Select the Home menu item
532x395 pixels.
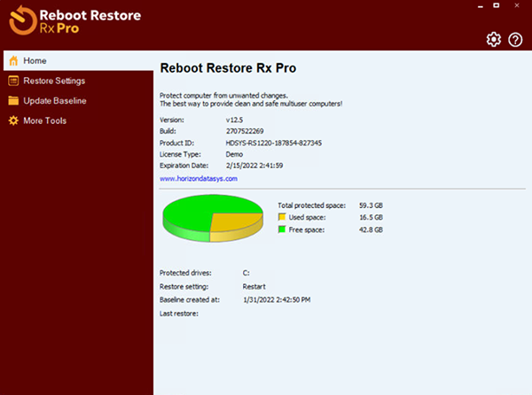coord(78,60)
